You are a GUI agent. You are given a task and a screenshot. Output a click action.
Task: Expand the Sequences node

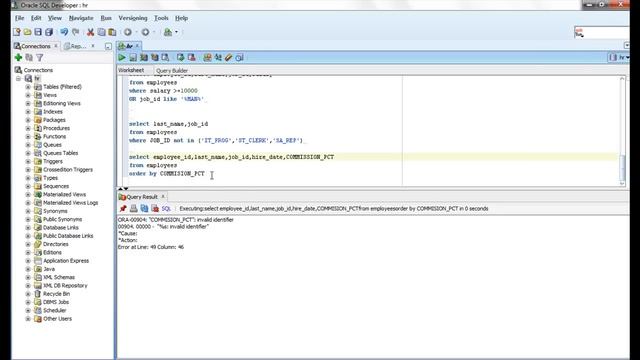click(28, 186)
